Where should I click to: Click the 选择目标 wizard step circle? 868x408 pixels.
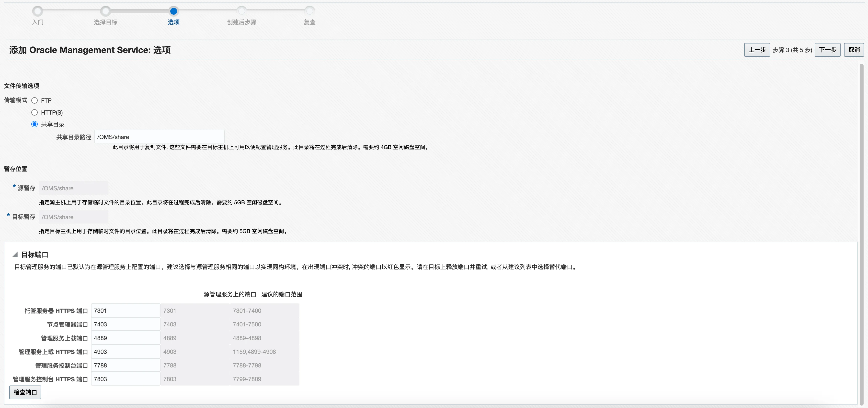click(x=106, y=11)
